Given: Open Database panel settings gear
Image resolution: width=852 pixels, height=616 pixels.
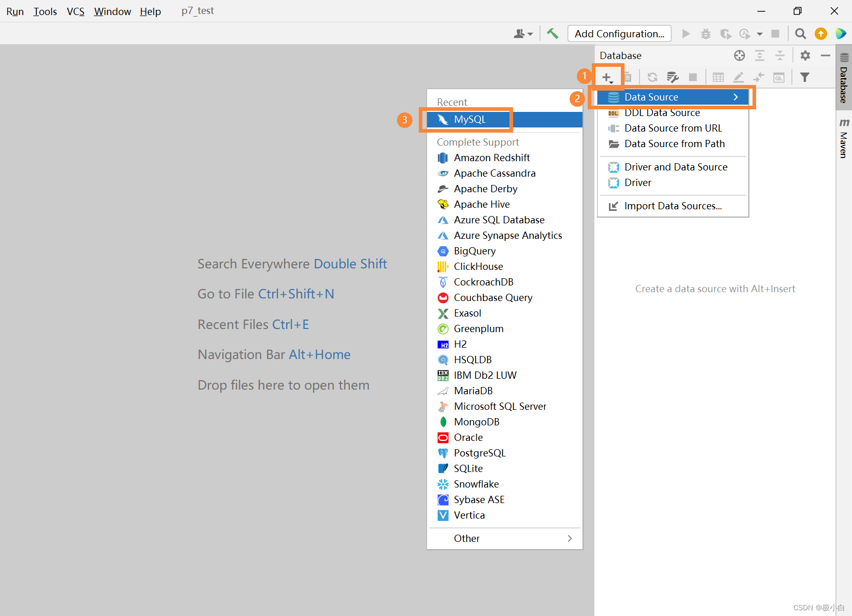Looking at the screenshot, I should click(x=805, y=55).
